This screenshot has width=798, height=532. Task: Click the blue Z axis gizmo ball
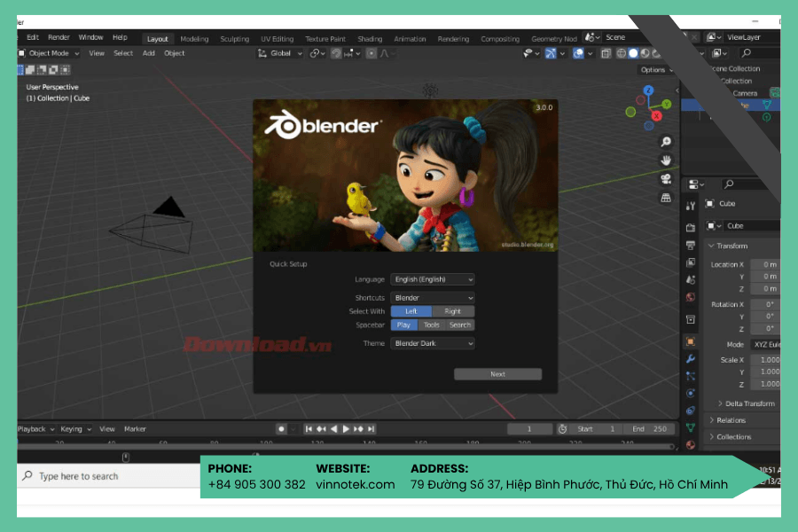[x=648, y=90]
